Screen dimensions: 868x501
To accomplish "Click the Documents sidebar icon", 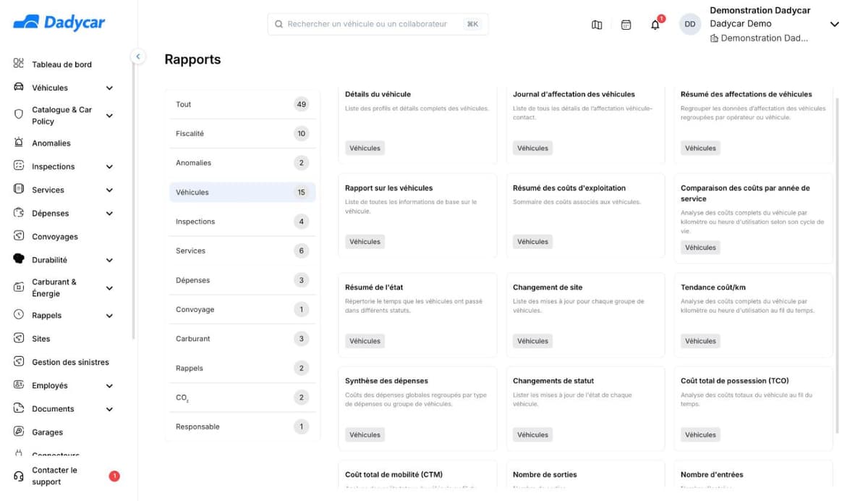I will (x=19, y=408).
